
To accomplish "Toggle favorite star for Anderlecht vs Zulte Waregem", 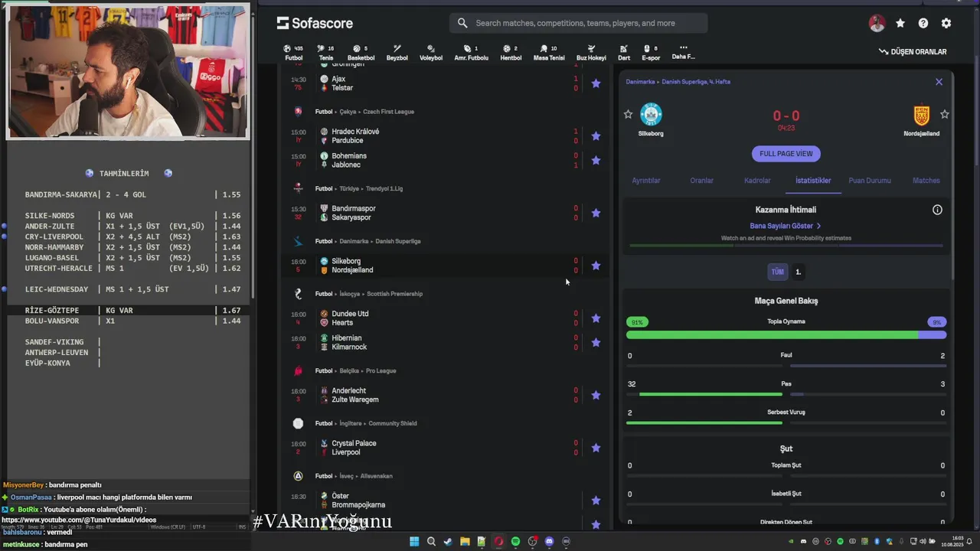I will [x=596, y=395].
